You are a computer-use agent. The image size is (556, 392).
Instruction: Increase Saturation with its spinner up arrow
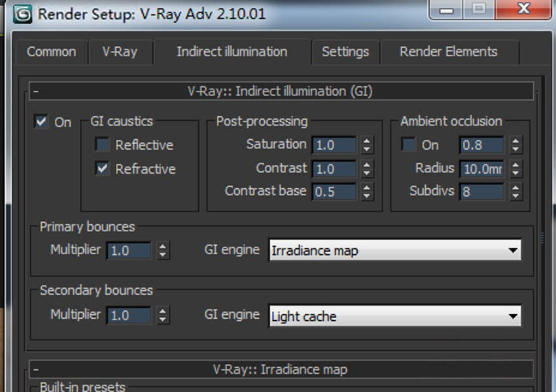367,141
